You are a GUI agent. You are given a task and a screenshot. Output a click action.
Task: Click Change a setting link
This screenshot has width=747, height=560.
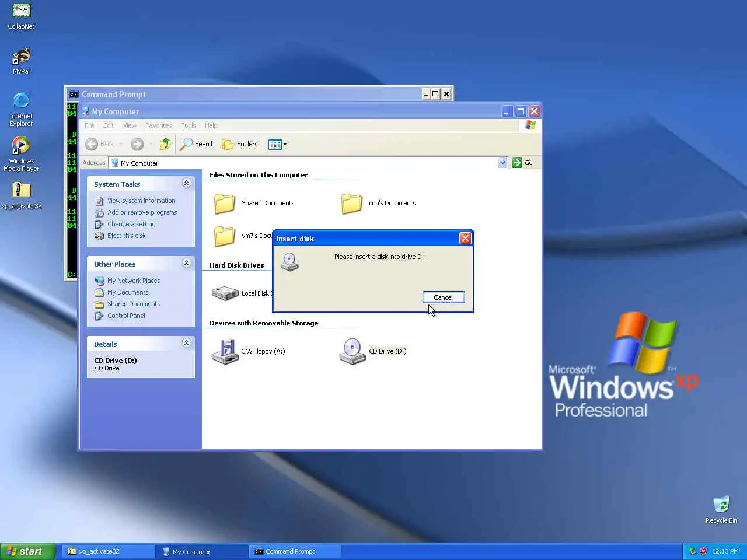(x=131, y=224)
